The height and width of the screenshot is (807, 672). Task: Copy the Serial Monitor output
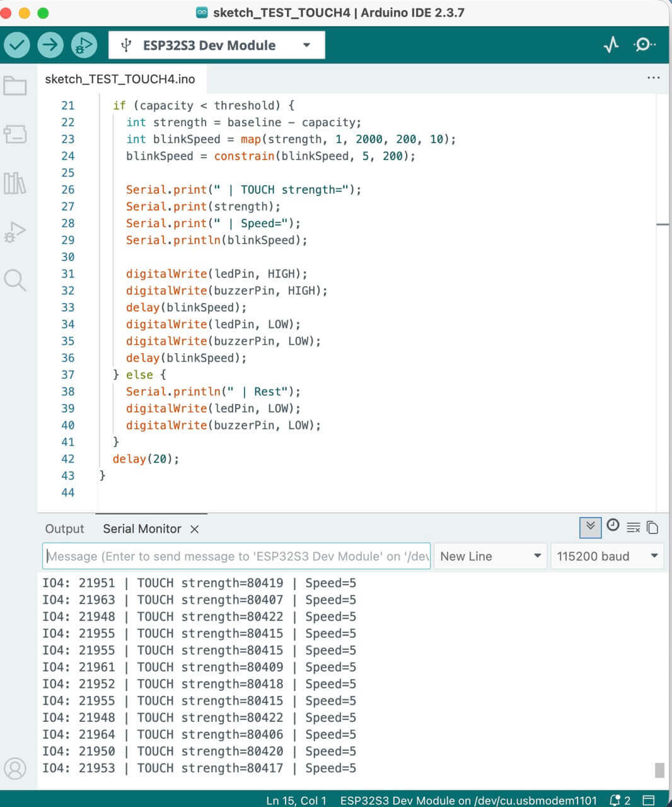[x=652, y=528]
